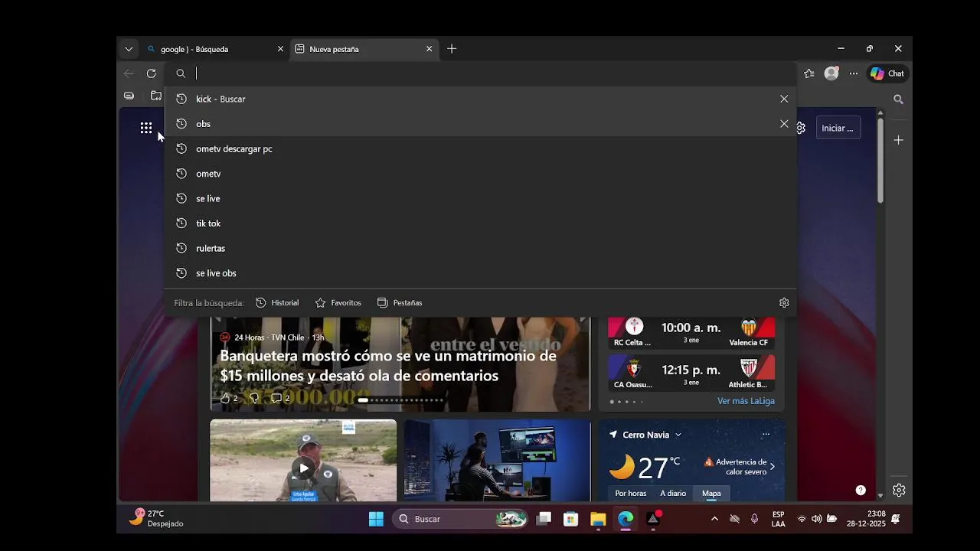Click Microsoft Edge taskbar icon
This screenshot has height=551, width=980.
[626, 519]
